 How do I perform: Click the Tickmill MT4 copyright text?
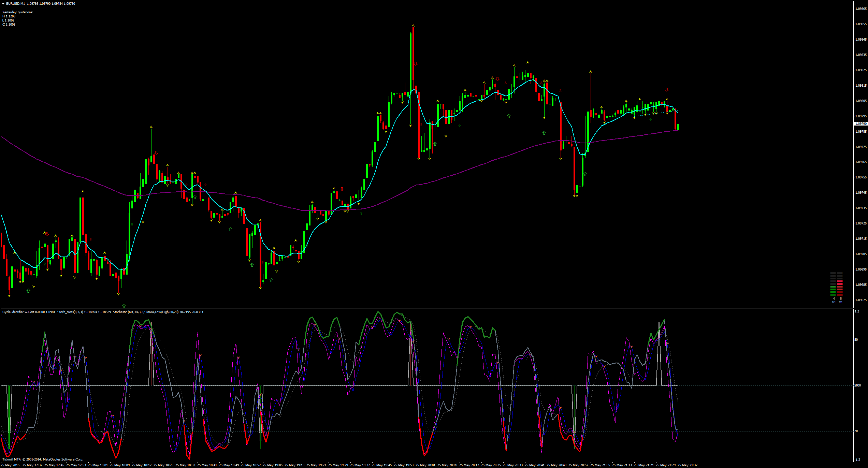(43, 459)
